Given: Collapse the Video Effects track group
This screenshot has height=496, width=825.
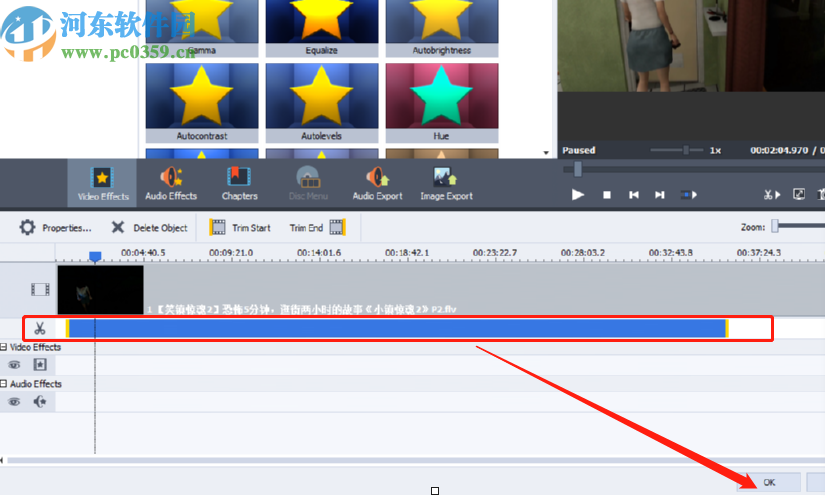Looking at the screenshot, I should pos(4,347).
